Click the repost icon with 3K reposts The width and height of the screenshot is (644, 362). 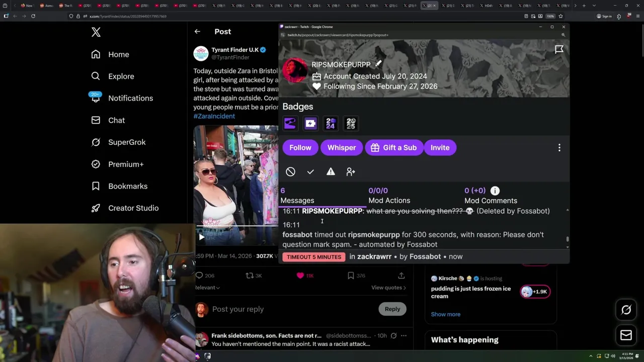tap(250, 276)
